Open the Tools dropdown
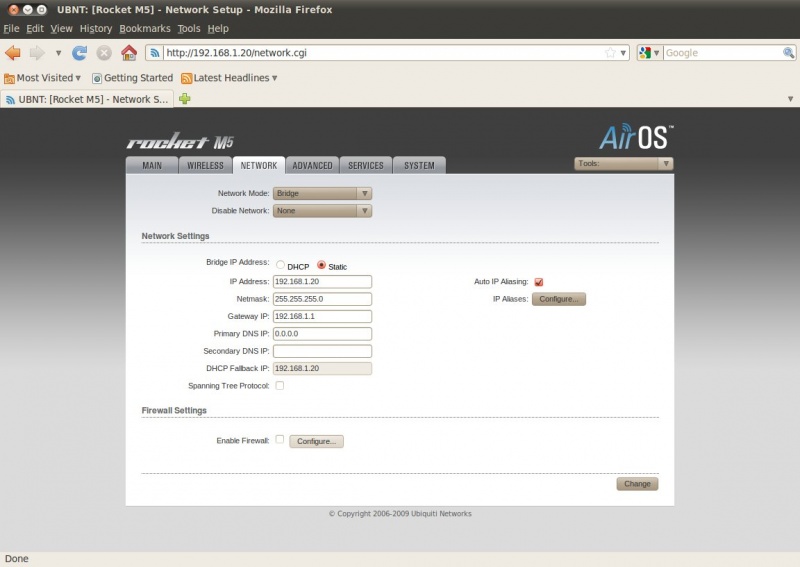This screenshot has width=800, height=567. [x=623, y=163]
